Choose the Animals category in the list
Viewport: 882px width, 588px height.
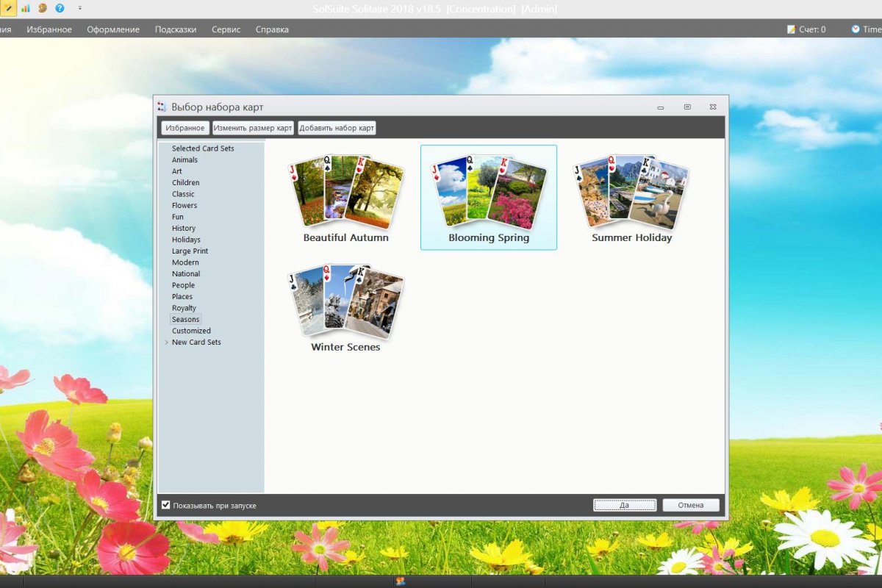pyautogui.click(x=184, y=159)
